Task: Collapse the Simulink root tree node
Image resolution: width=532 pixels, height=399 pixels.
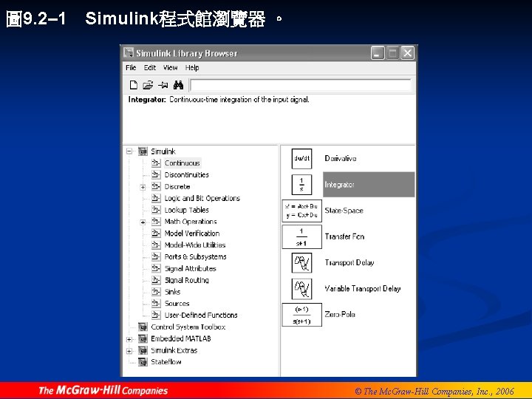Action: [129, 151]
